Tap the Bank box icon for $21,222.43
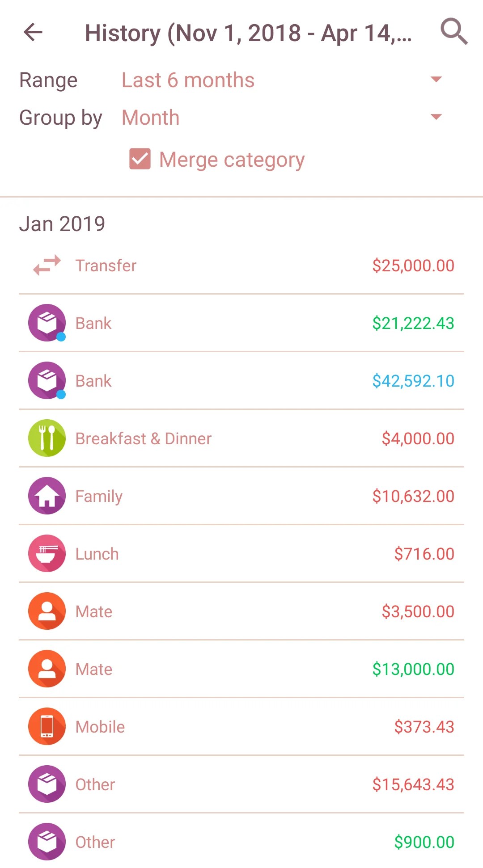Viewport: 483px width, 868px height. tap(47, 323)
